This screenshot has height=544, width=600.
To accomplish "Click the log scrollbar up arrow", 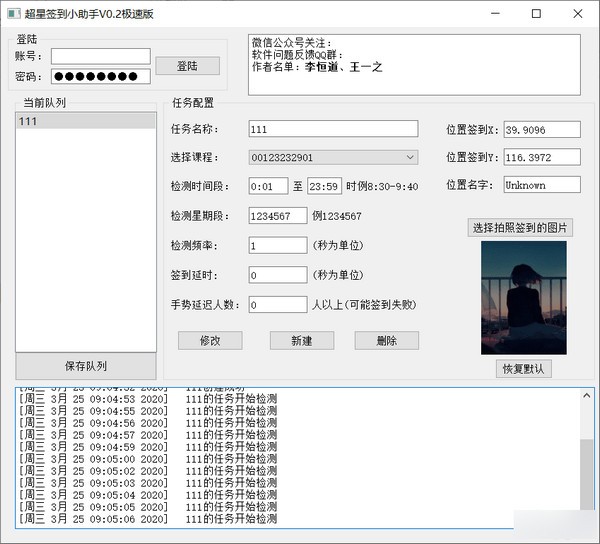I will pyautogui.click(x=587, y=396).
